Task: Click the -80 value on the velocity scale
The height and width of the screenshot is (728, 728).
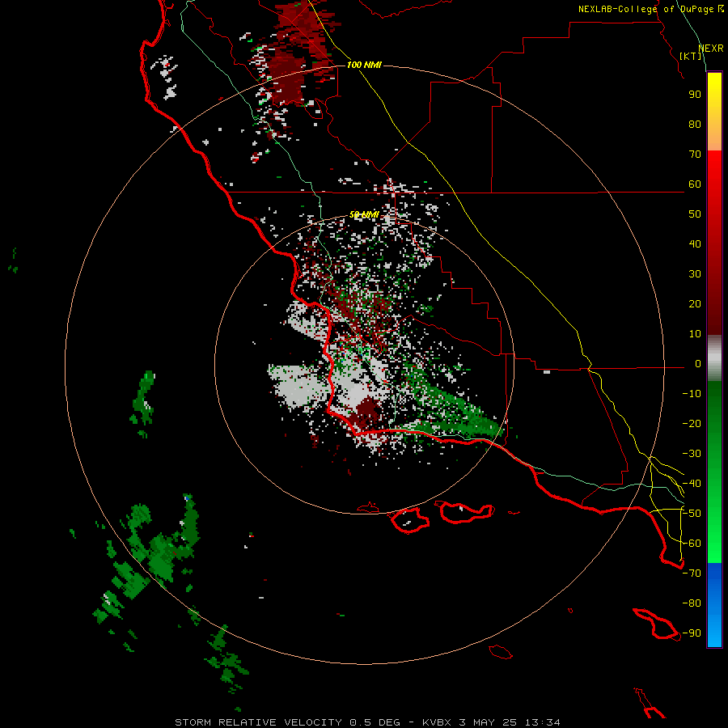Action: click(x=692, y=603)
